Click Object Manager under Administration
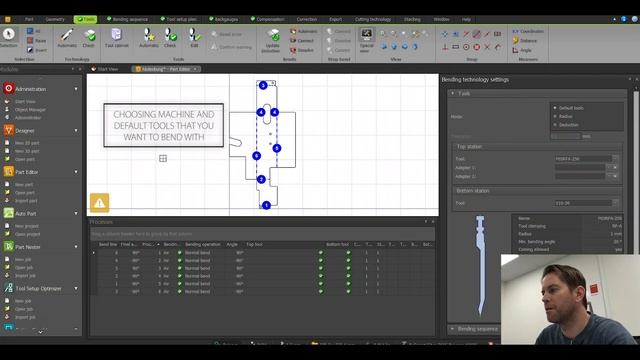 pyautogui.click(x=30, y=109)
